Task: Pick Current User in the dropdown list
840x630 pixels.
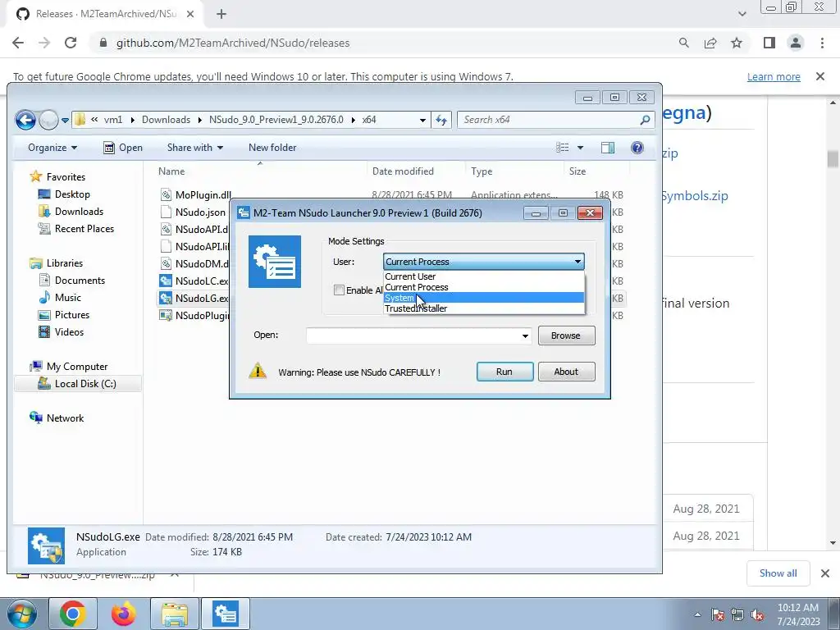Action: click(484, 276)
